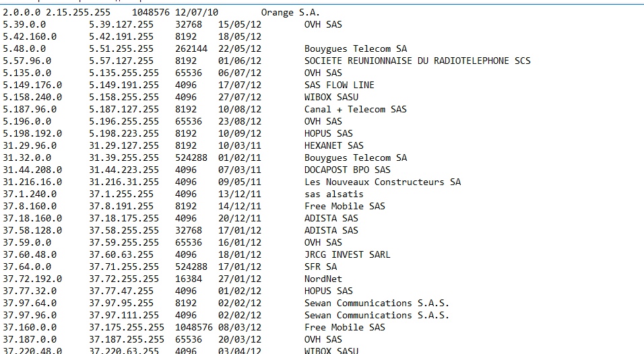Select the 'Orange S.A.' owner text
Viewport: 644px width, 354px height.
pyautogui.click(x=290, y=13)
